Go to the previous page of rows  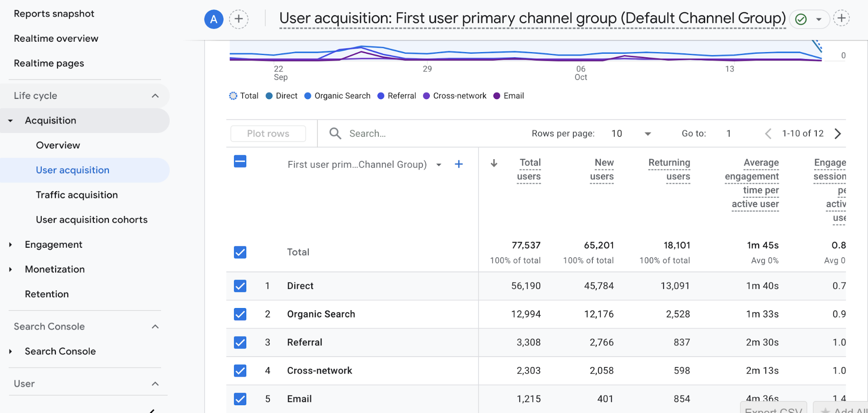click(768, 134)
